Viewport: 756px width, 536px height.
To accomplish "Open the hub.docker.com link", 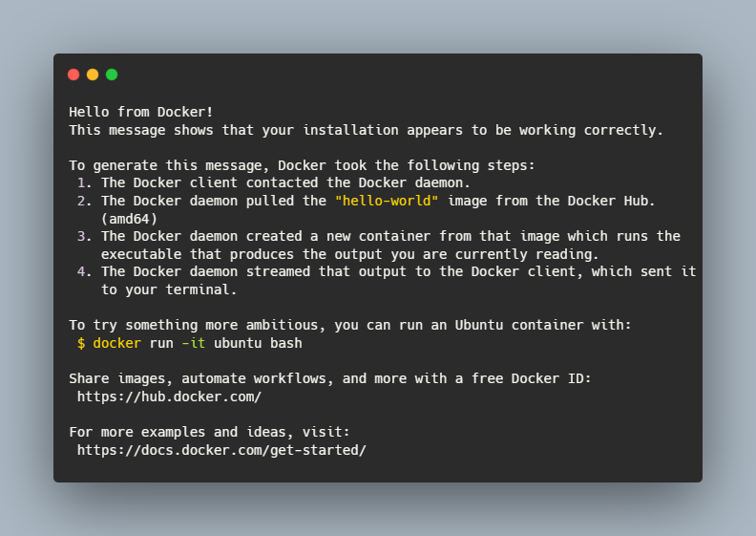I will tap(169, 396).
